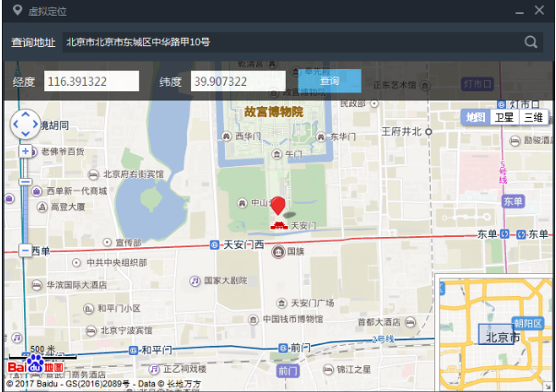Image resolution: width=556 pixels, height=392 pixels.
Task: Click the 天安门 landmark icon
Action: point(279,225)
